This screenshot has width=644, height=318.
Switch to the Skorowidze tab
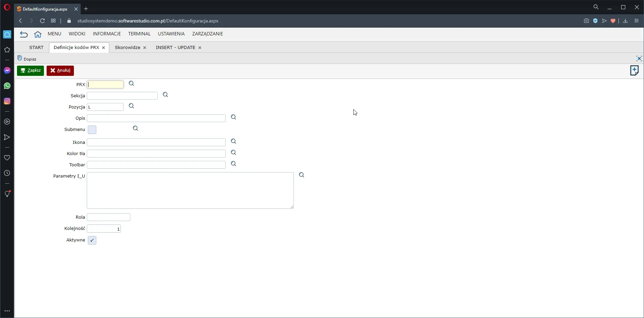pyautogui.click(x=128, y=47)
